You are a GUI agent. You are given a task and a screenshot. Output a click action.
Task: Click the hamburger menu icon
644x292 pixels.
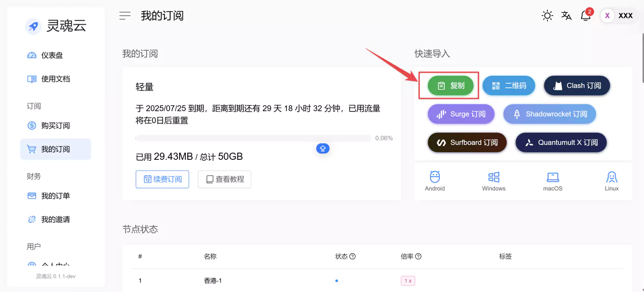[x=125, y=16]
